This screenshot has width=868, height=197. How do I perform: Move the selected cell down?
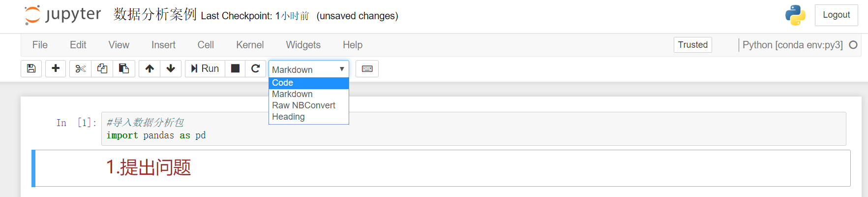(x=171, y=68)
